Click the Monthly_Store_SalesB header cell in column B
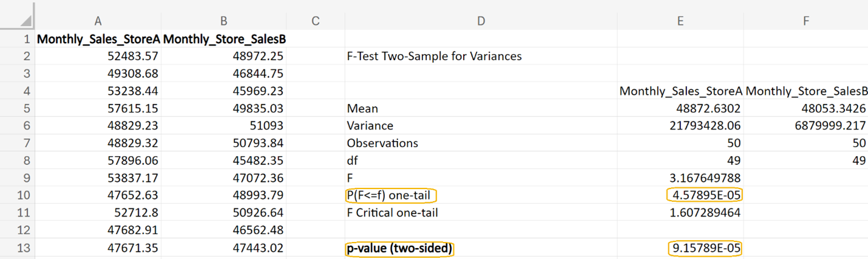Image resolution: width=868 pixels, height=259 pixels. tap(225, 39)
